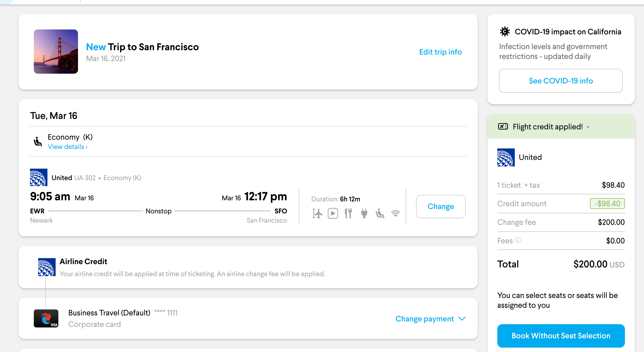Viewport: 644px width, 352px height.
Task: Click the Nonstop label
Action: 158,211
